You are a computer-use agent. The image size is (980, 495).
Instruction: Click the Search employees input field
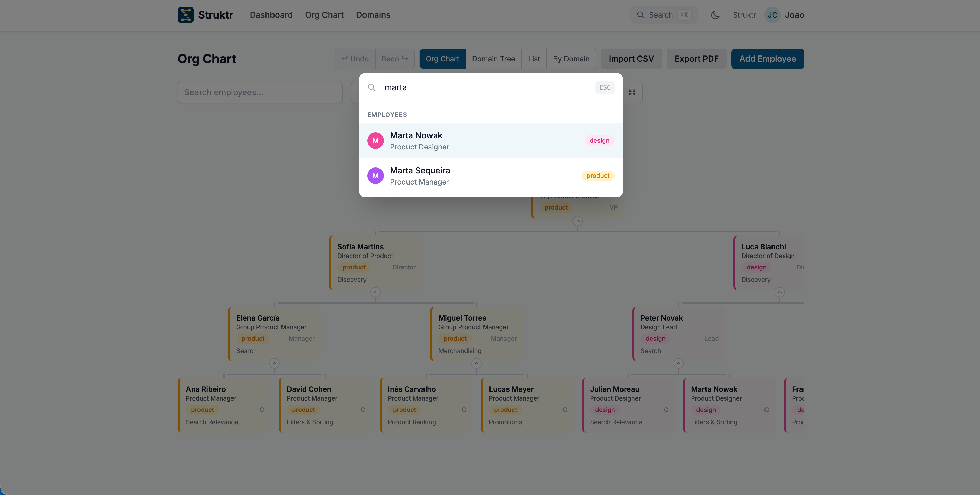pos(260,92)
